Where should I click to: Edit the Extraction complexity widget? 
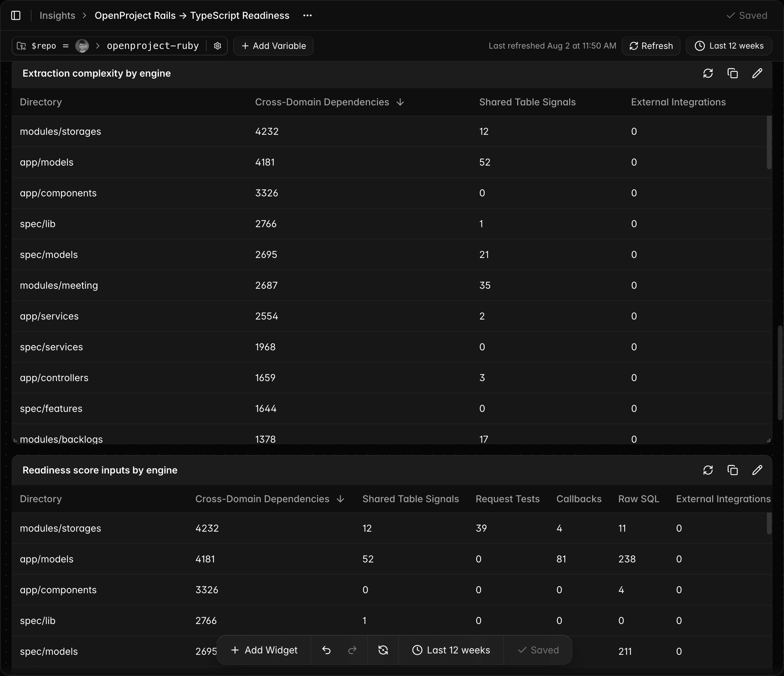(x=757, y=74)
